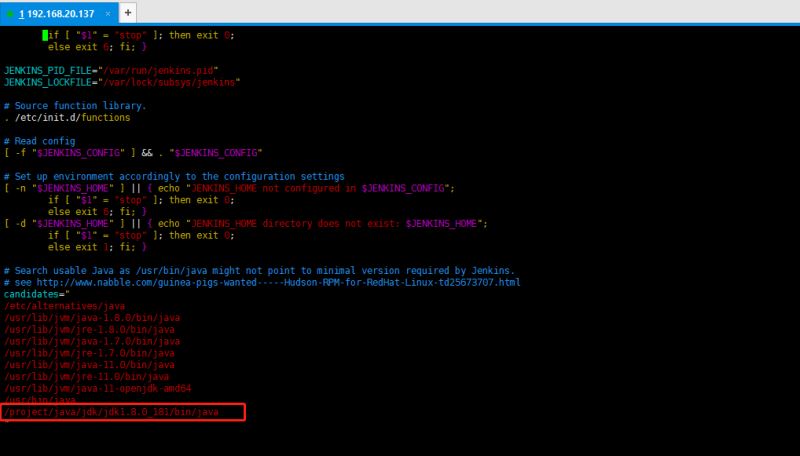Click the "JENKINS_HOME not configured" echo line
Image resolution: width=800 pixels, height=456 pixels.
(x=230, y=188)
